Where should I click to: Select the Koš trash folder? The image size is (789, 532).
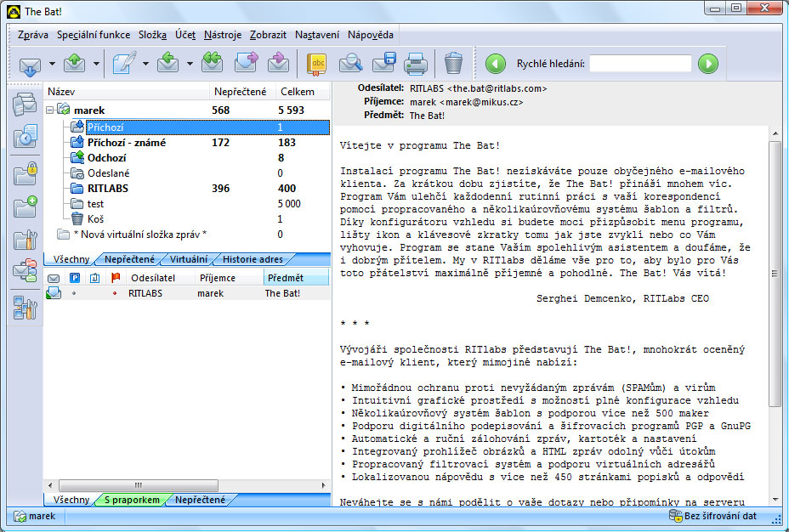(95, 219)
